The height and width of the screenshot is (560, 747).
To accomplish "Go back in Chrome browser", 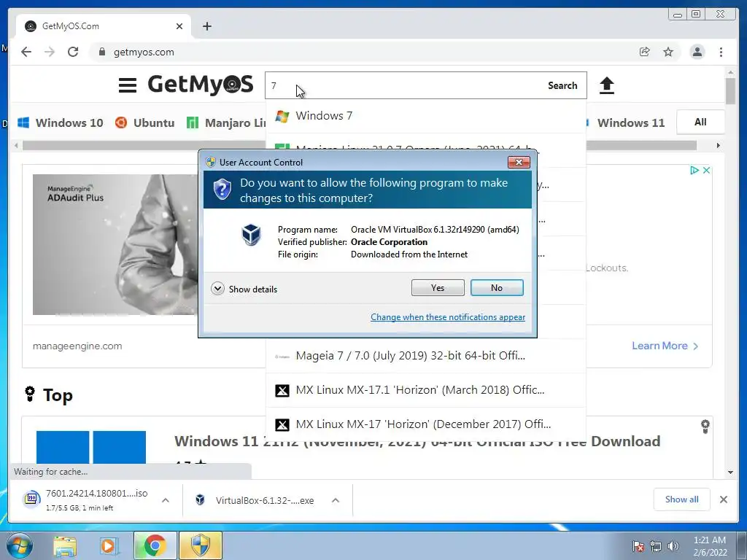I will 26,52.
